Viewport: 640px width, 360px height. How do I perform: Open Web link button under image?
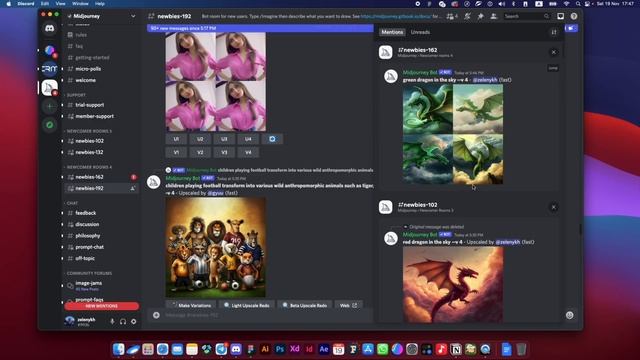click(x=348, y=305)
